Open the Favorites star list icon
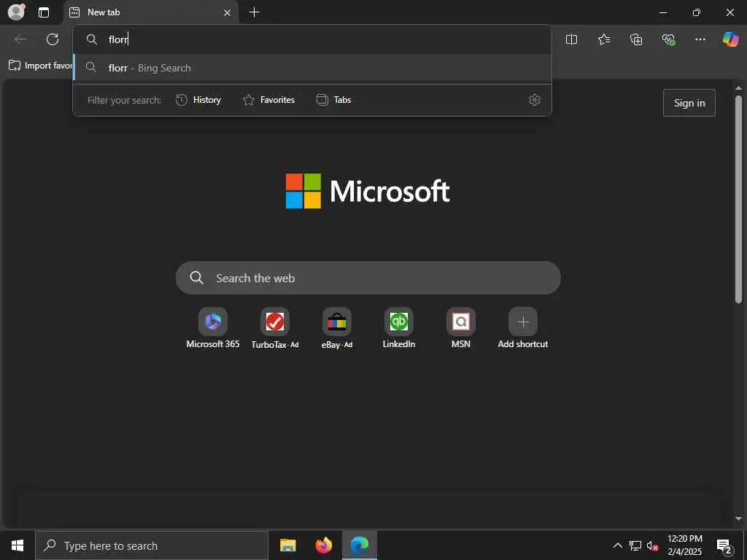Screen dimensions: 747x560 [603, 39]
